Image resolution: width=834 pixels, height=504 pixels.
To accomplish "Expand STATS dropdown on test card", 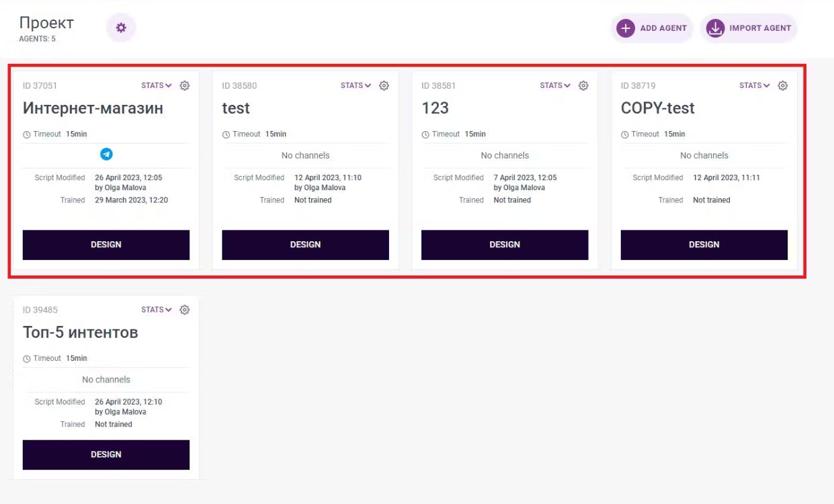I will [x=356, y=85].
